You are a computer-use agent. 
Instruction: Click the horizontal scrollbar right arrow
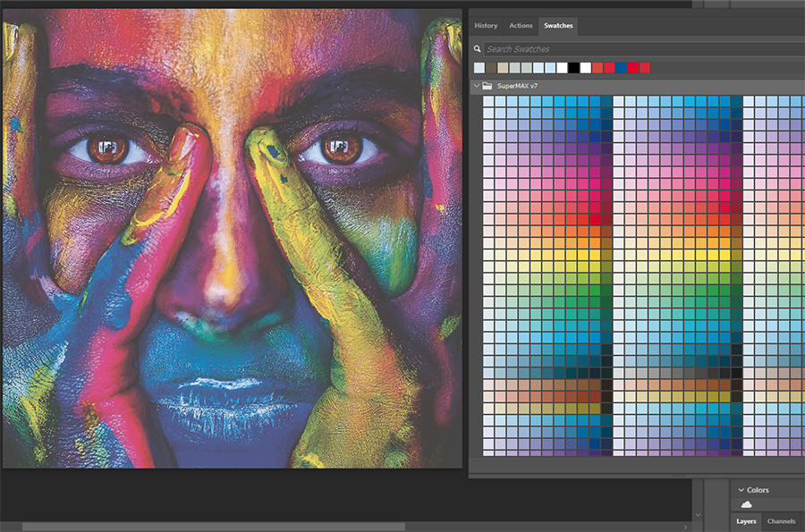pyautogui.click(x=684, y=527)
